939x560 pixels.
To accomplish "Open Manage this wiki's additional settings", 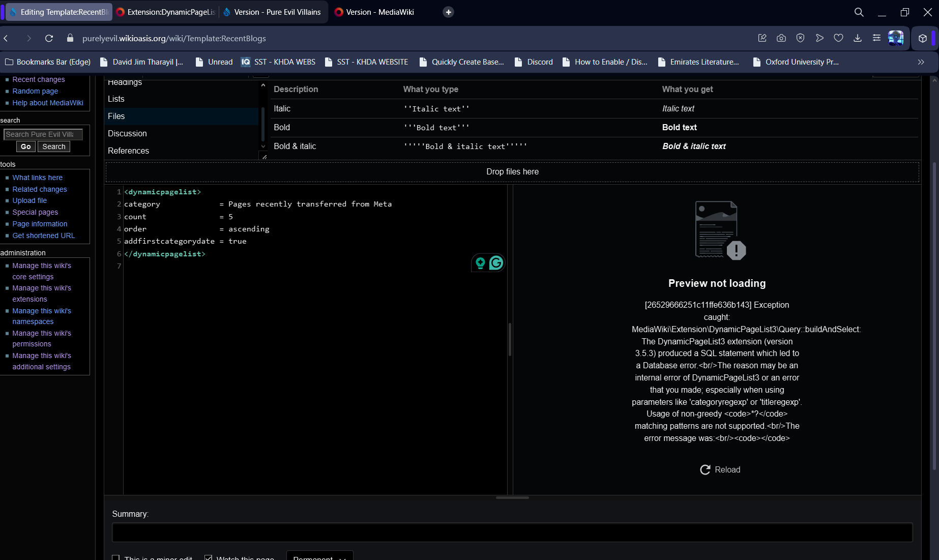I will point(42,362).
